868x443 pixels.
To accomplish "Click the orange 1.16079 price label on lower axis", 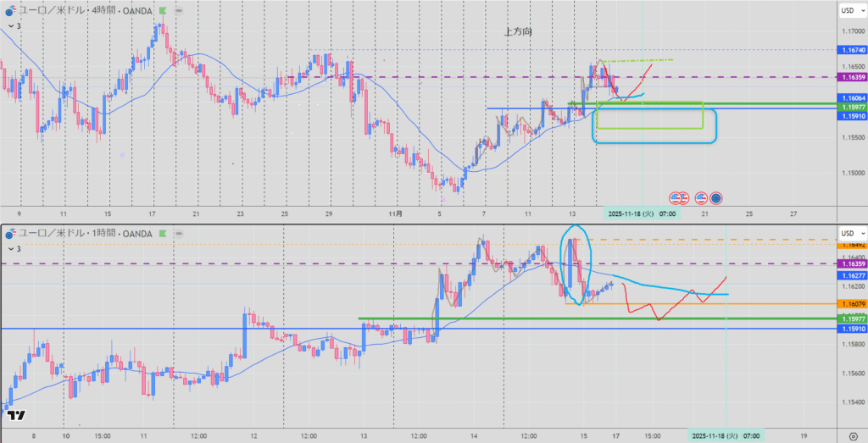I will coord(849,304).
